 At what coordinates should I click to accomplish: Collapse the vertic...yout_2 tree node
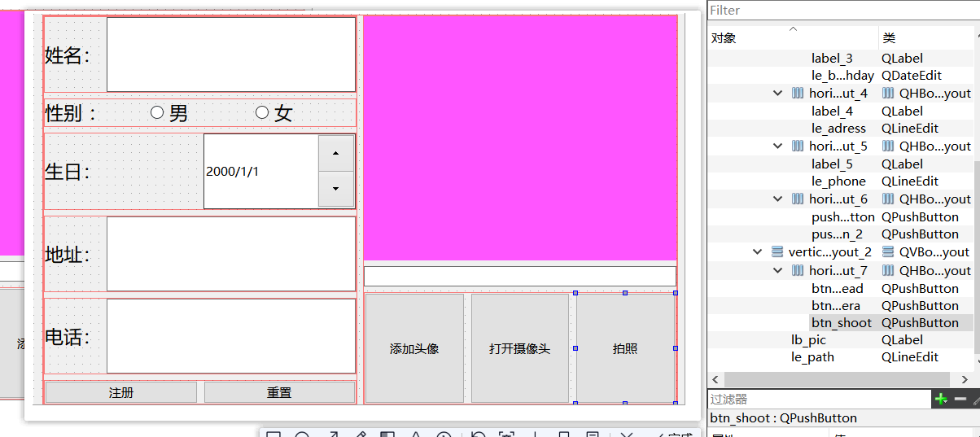pyautogui.click(x=759, y=252)
